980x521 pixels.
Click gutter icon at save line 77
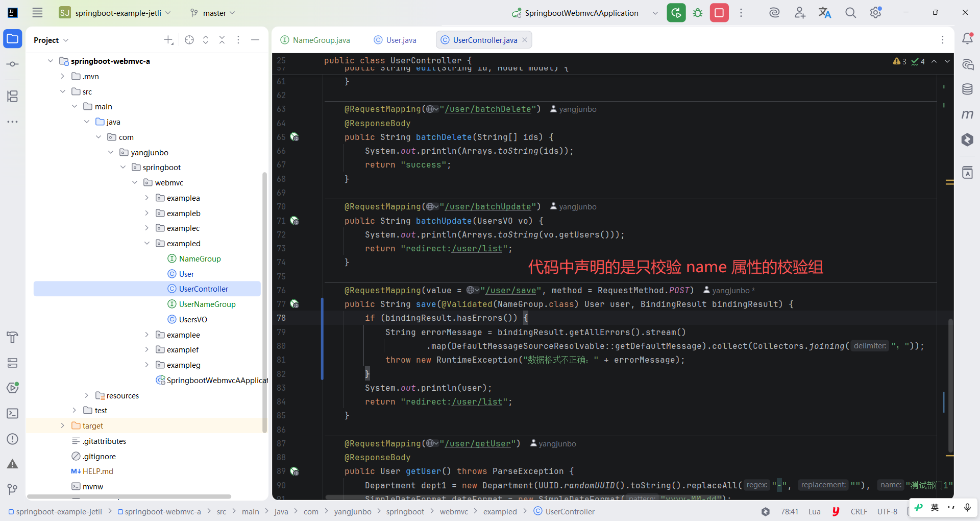[x=295, y=304]
